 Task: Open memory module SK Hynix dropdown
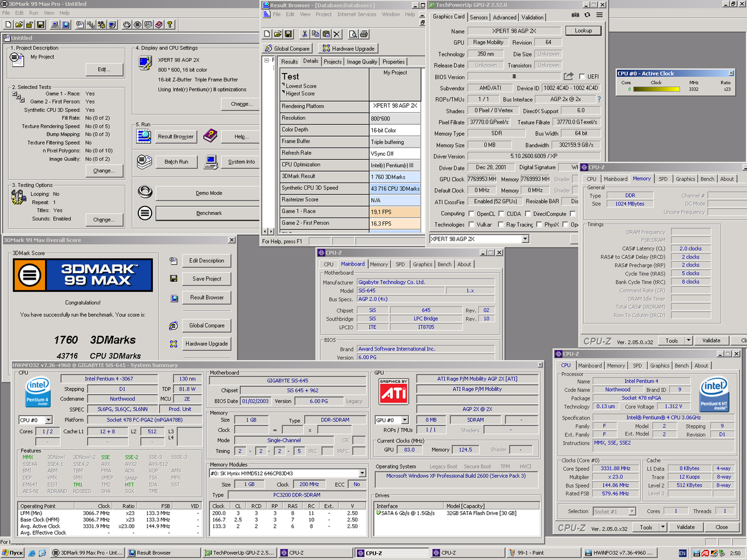click(362, 473)
